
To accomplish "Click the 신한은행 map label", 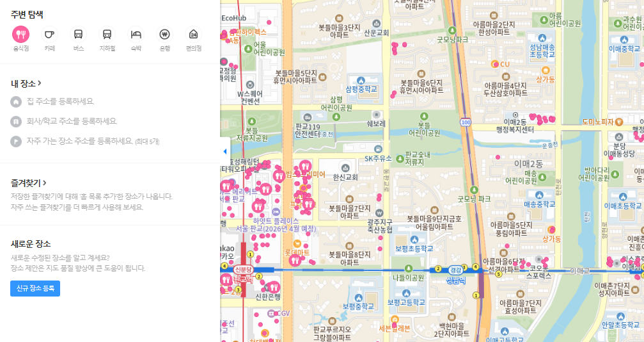I will tap(268, 297).
